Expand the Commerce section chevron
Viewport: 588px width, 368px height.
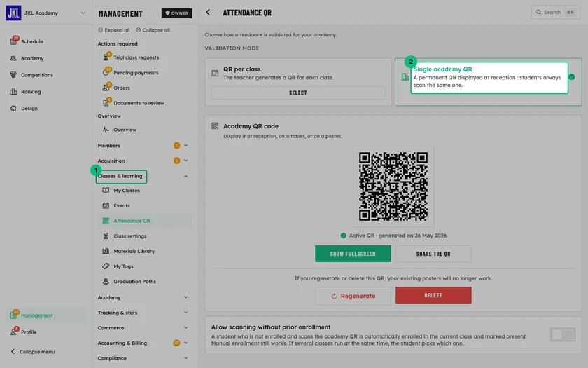click(185, 327)
